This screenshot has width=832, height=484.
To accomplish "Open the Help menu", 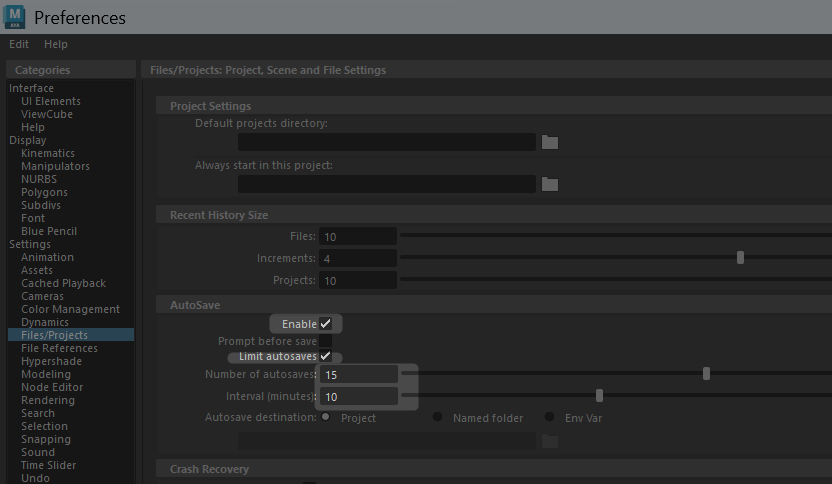I will click(56, 44).
